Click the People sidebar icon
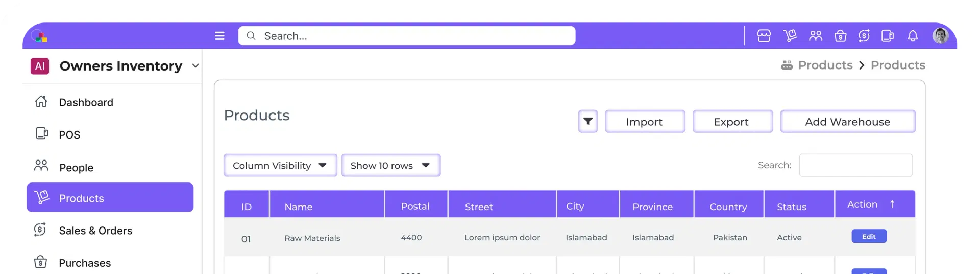The image size is (980, 274). click(41, 166)
